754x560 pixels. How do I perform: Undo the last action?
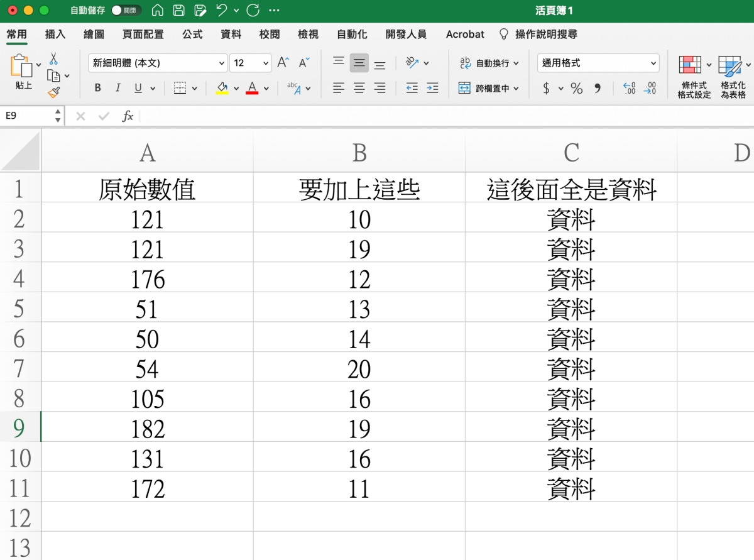coord(222,10)
